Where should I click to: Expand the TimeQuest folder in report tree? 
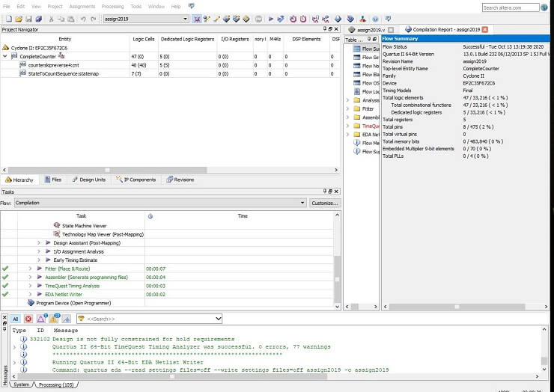(x=347, y=126)
